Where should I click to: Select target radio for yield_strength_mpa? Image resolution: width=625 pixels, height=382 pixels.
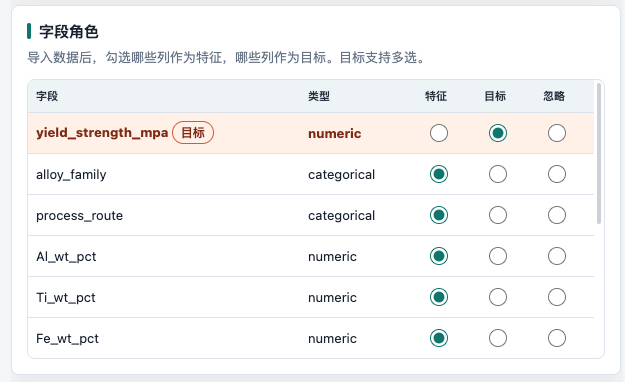coord(498,133)
